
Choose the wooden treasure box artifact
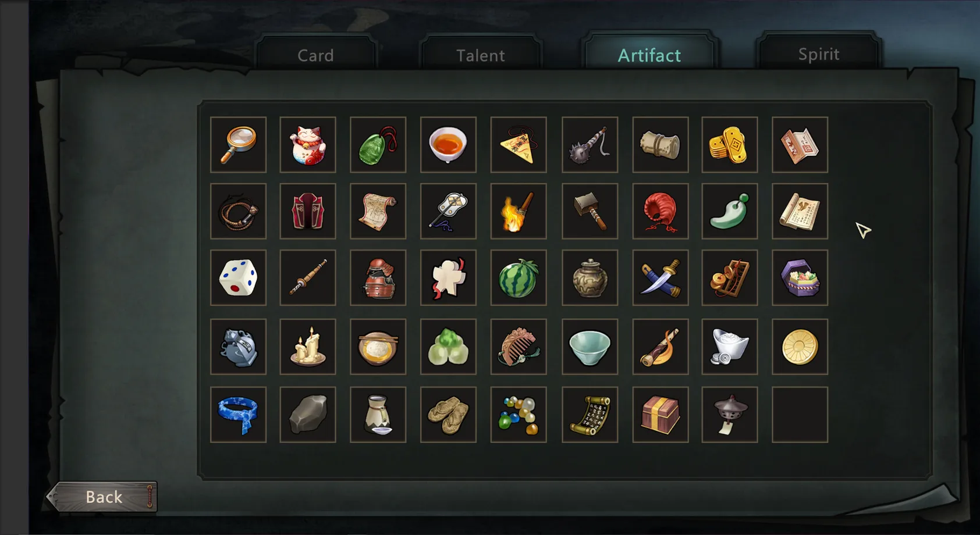coord(660,415)
